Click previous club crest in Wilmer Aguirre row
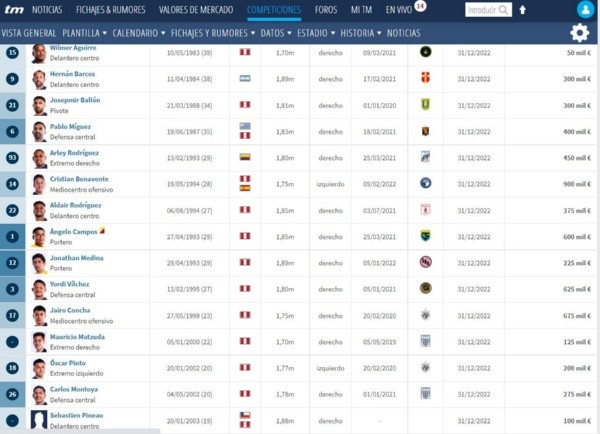Screen dimensions: 600x434 425,52
